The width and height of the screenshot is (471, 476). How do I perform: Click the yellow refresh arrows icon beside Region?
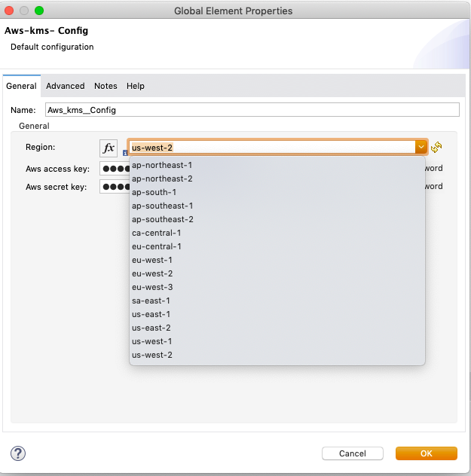click(x=436, y=147)
